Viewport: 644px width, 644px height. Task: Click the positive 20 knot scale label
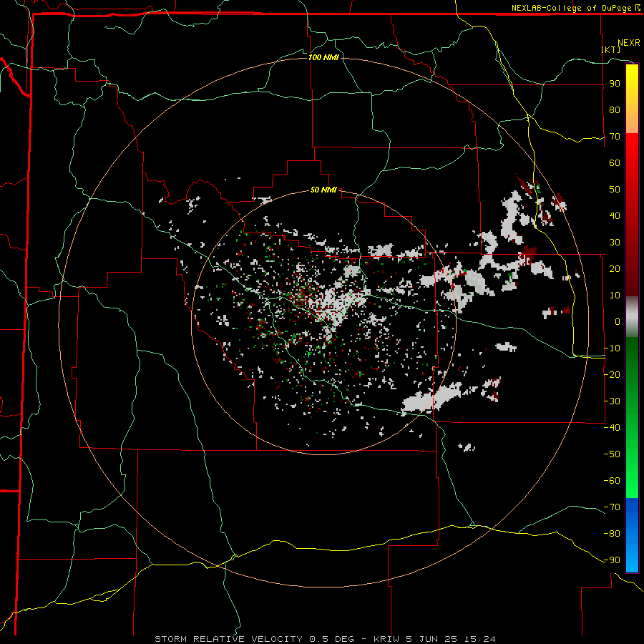615,269
